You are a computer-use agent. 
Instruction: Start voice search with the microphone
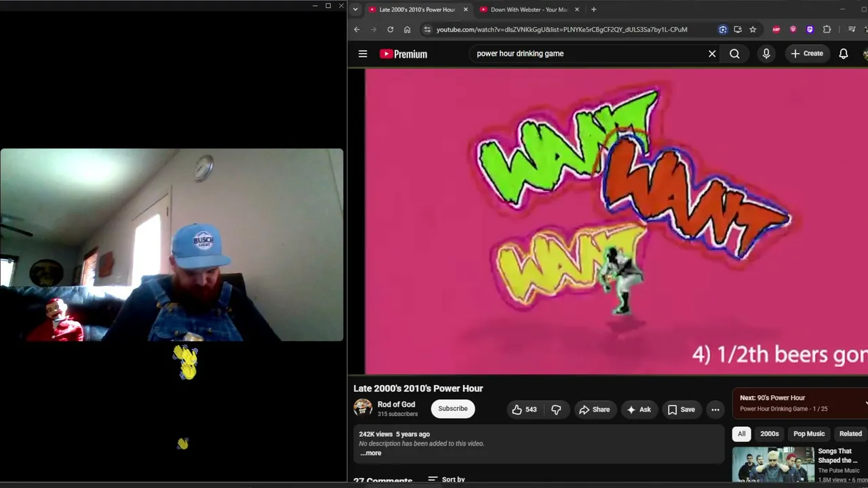point(766,54)
